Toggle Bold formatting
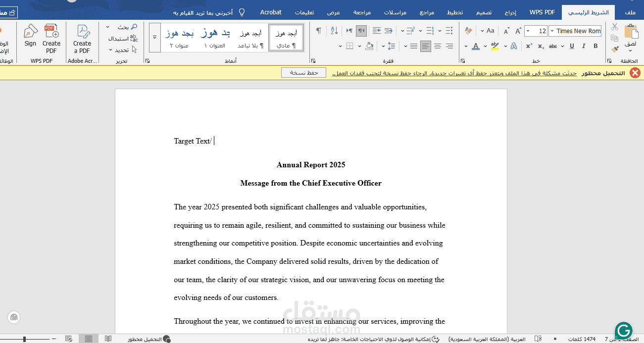 coord(595,46)
